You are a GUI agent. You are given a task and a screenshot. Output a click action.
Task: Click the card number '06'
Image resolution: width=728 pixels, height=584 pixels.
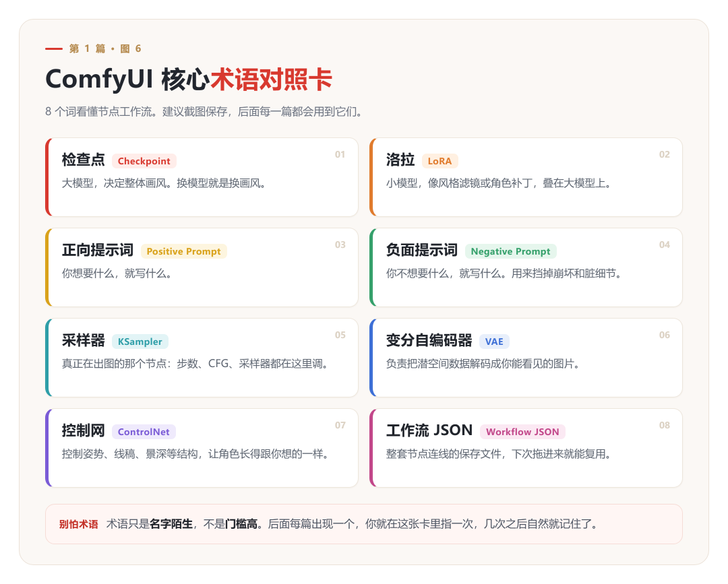tap(665, 335)
